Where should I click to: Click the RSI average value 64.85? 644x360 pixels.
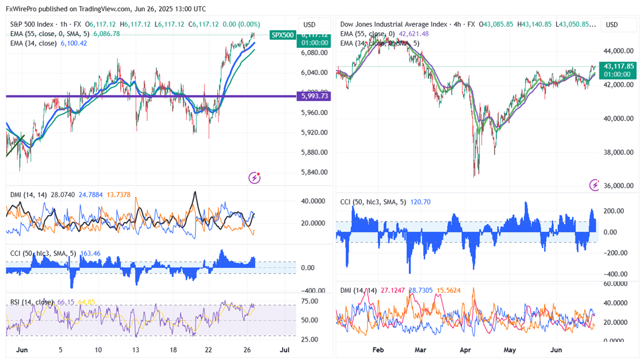pos(86,302)
